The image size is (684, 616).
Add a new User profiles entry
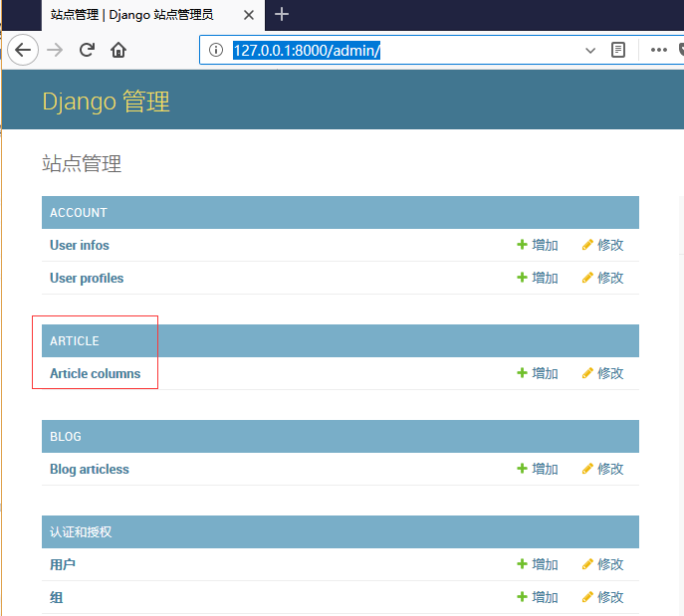click(538, 278)
